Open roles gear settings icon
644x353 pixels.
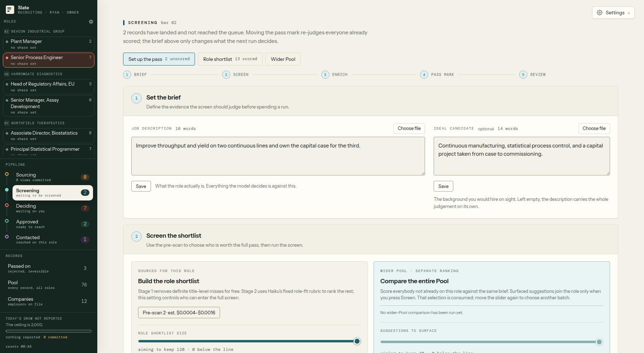coord(91,21)
